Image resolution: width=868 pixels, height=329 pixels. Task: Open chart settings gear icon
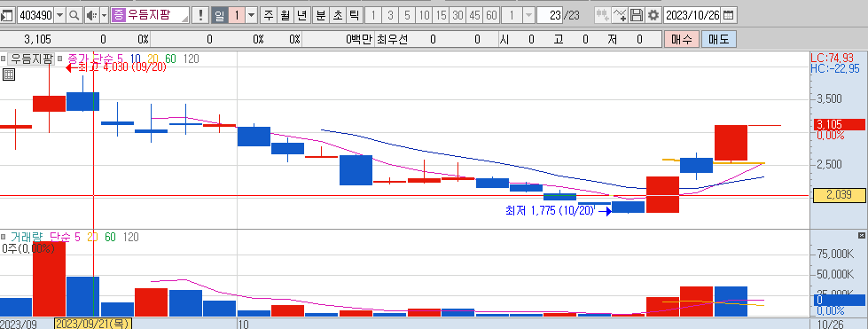click(653, 15)
